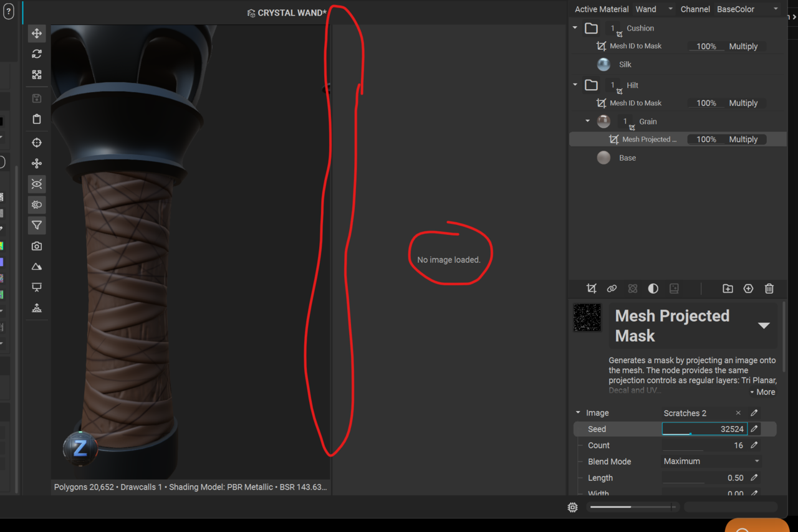Change Multiply blend mode on Cushion's mask
798x532 pixels.
[743, 46]
